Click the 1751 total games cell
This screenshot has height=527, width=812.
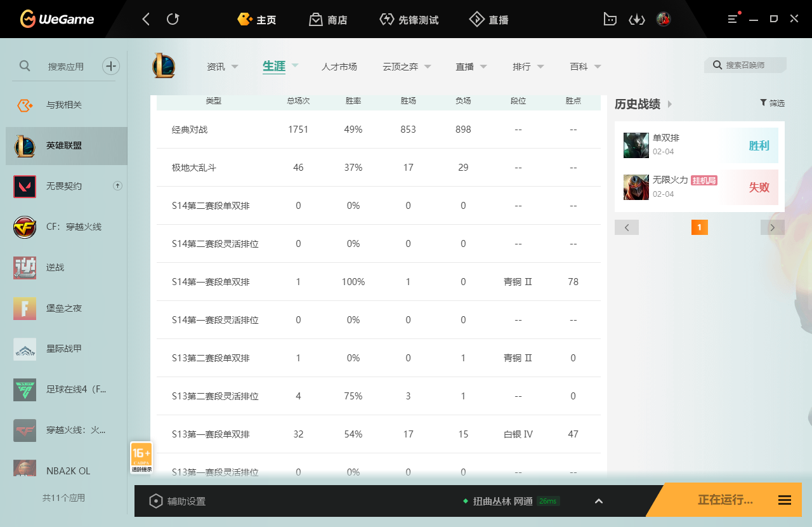[298, 130]
